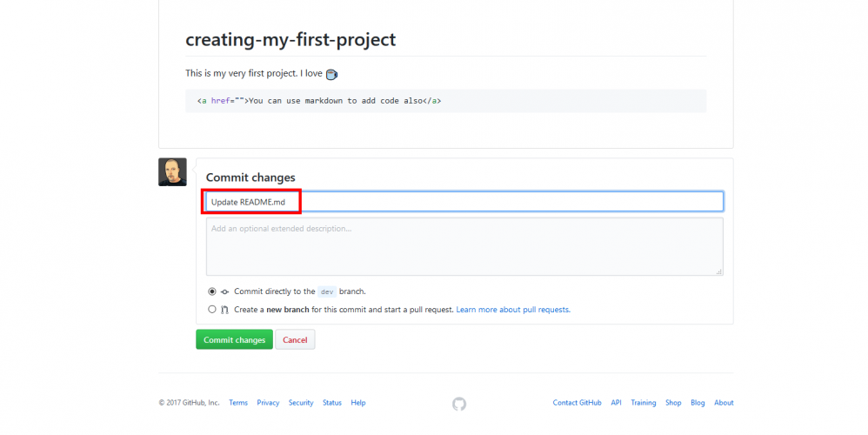Open the Terms footer link

coord(238,402)
